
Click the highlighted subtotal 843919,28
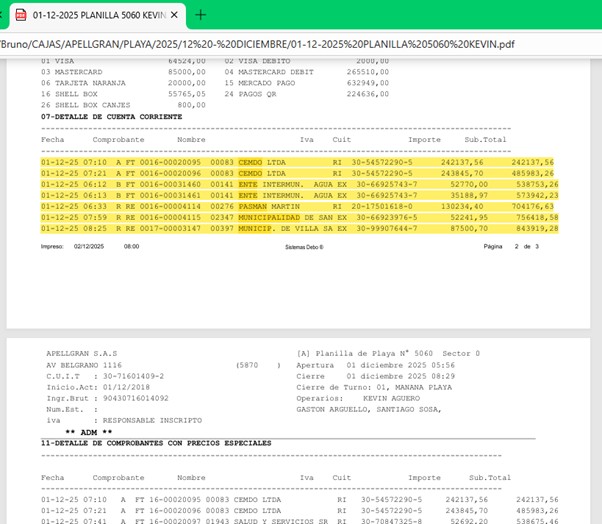tap(537, 228)
